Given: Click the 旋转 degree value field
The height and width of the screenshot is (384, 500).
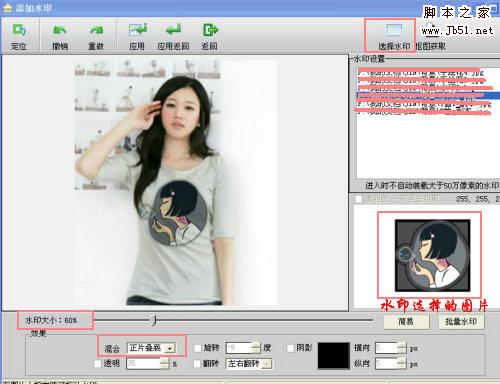Looking at the screenshot, I should tap(239, 348).
